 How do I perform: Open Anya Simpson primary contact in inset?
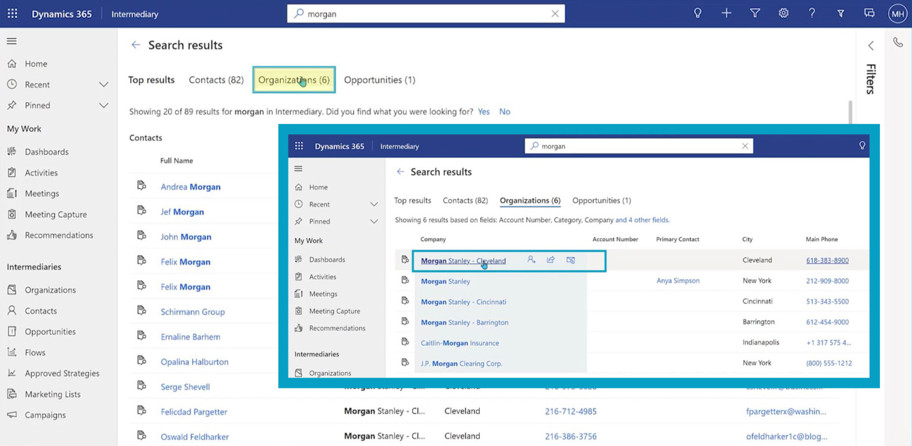tap(678, 281)
